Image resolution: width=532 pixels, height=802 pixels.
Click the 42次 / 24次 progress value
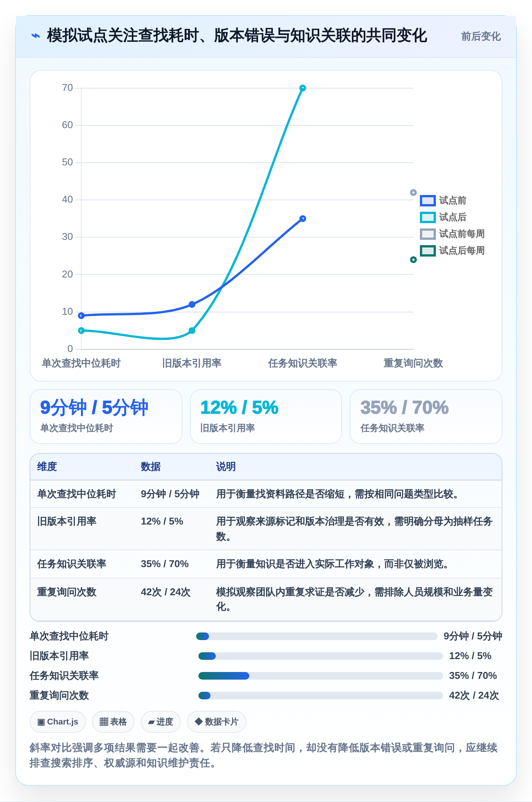474,695
